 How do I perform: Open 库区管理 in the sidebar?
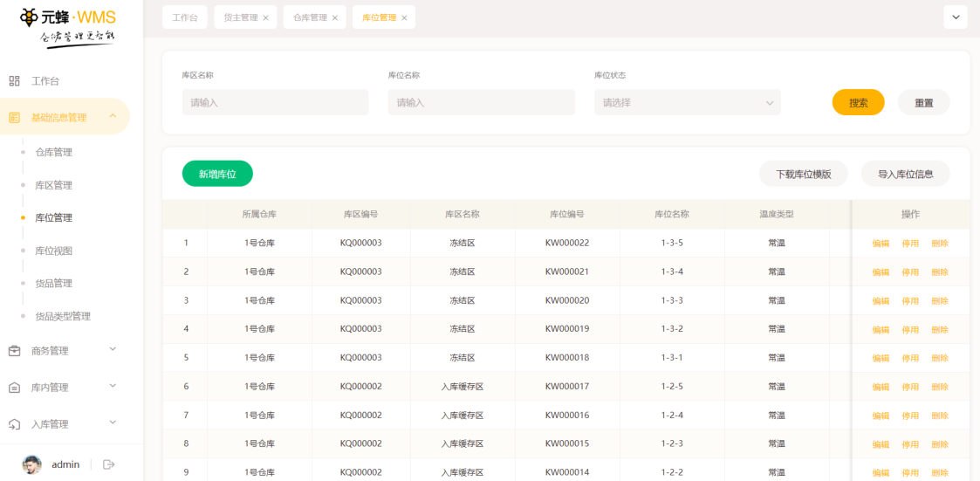pos(54,185)
